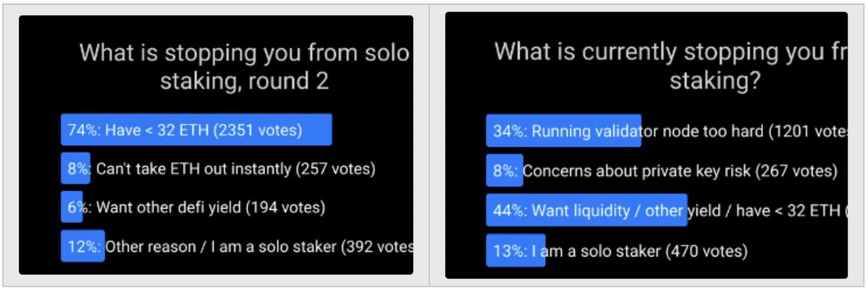The image size is (868, 290).
Task: Click the 74% blue result bar
Action: click(x=197, y=130)
